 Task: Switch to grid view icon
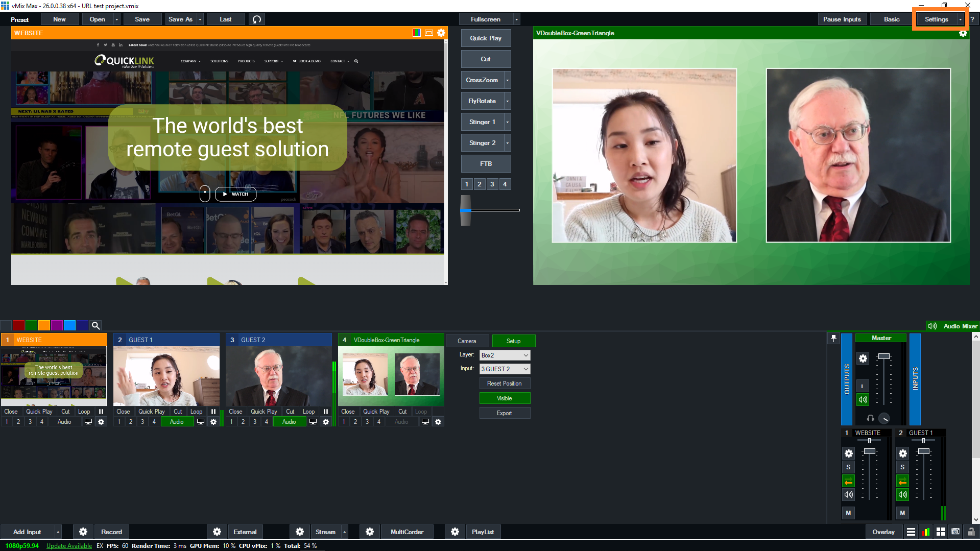click(941, 532)
